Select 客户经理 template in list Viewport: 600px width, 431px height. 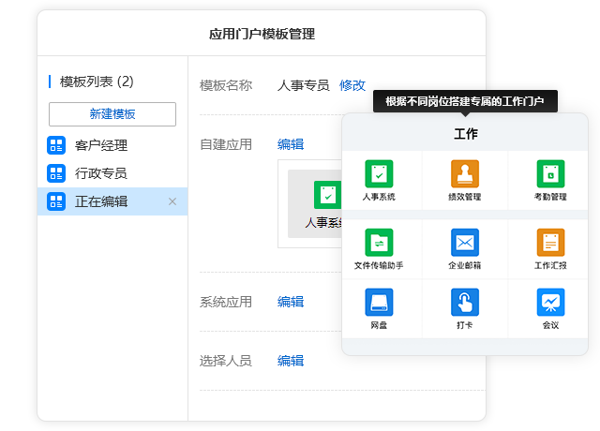(101, 146)
